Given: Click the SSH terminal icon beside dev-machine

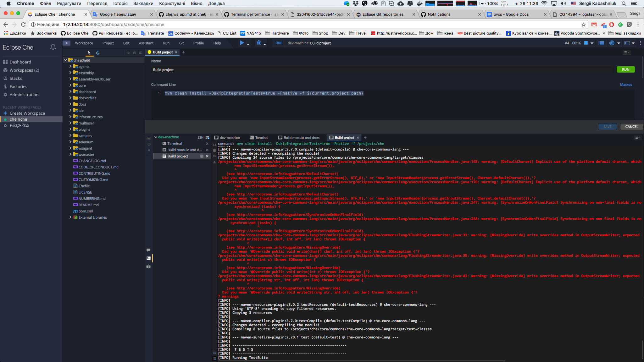Looking at the screenshot, I should tap(207, 137).
